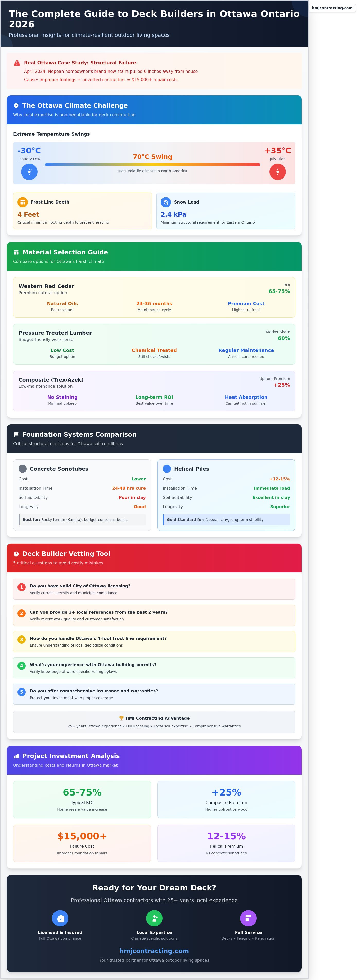Click the Chemical Treated attribute
This screenshot has width=360, height=980.
154,351
